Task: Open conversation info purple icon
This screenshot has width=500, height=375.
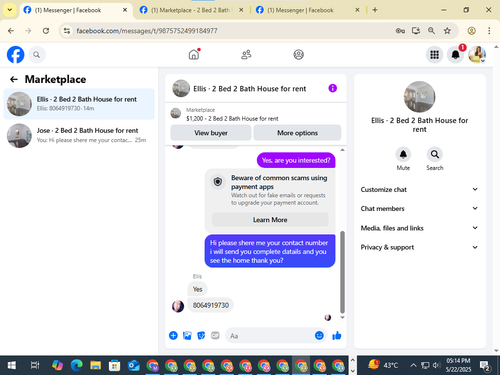Action: tap(332, 88)
